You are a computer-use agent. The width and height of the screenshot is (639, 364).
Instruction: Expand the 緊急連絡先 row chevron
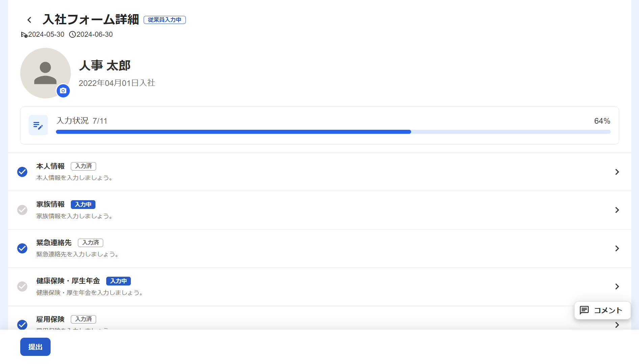pos(617,248)
